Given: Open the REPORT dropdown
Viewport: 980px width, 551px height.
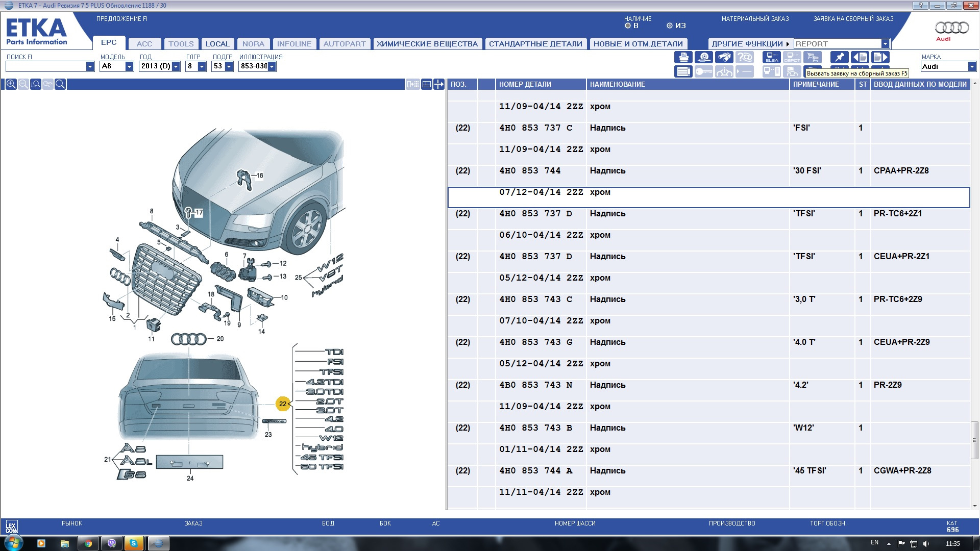Looking at the screenshot, I should (885, 44).
